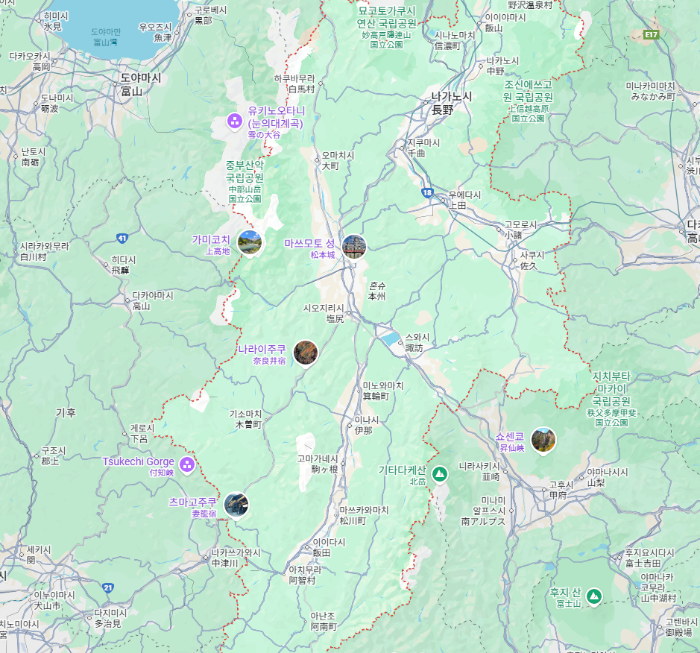The image size is (700, 653).
Task: Select the 미나미 알프스시 label
Action: click(x=483, y=511)
